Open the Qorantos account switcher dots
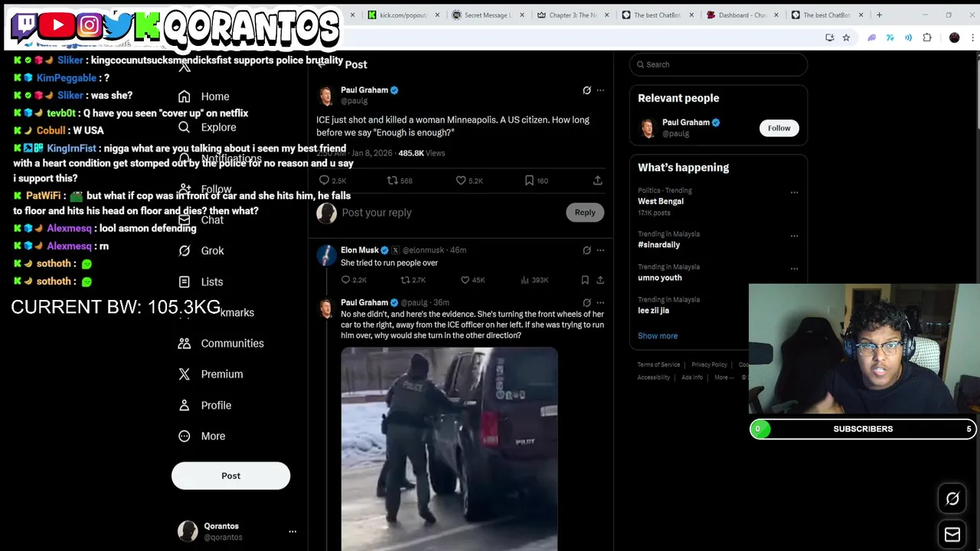The image size is (980, 551). pos(292,531)
